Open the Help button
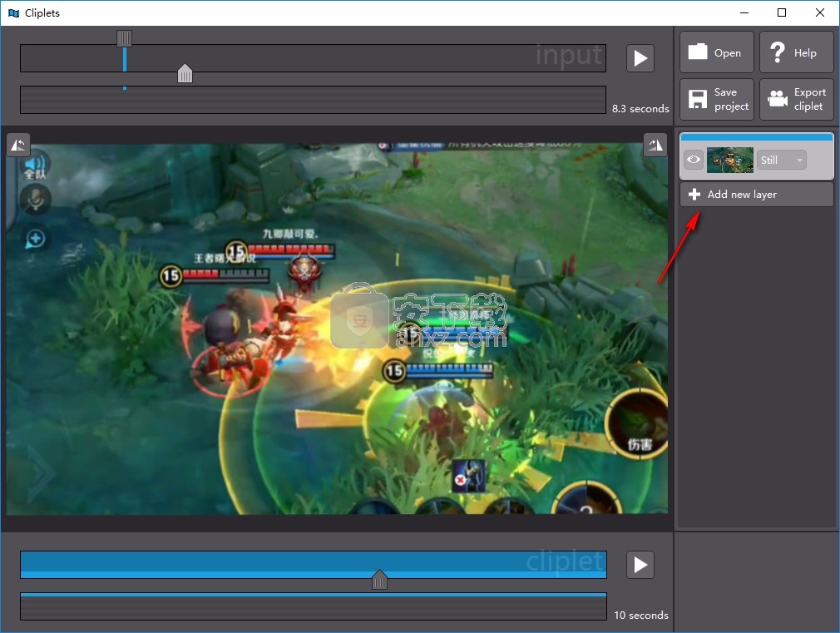This screenshot has width=840, height=633. coord(796,52)
